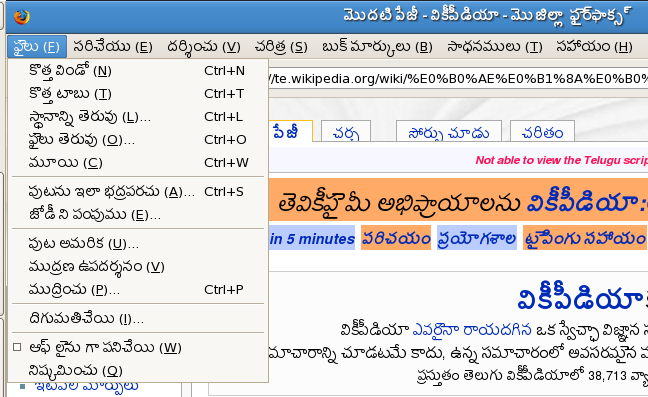Click the ఇటీవలి మార్పులు sidebar link
Image resolution: width=648 pixels, height=397 pixels.
coord(87,386)
